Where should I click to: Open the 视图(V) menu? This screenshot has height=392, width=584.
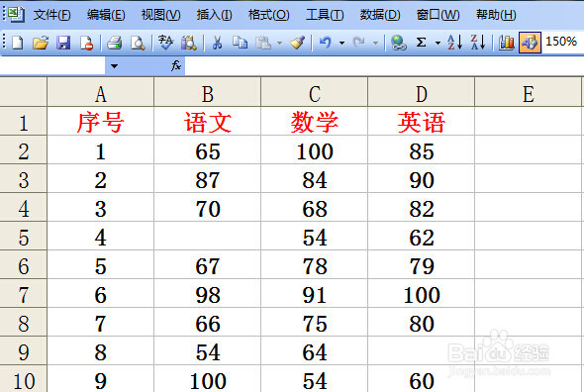pos(161,15)
